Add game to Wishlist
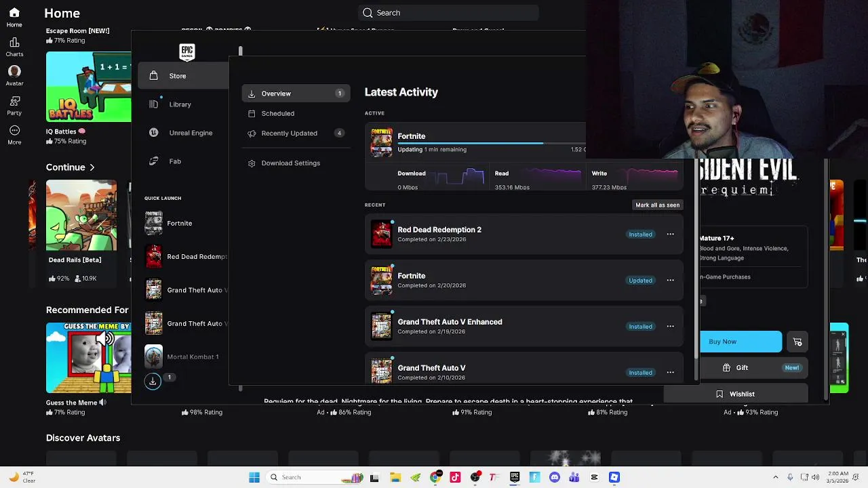 click(735, 394)
